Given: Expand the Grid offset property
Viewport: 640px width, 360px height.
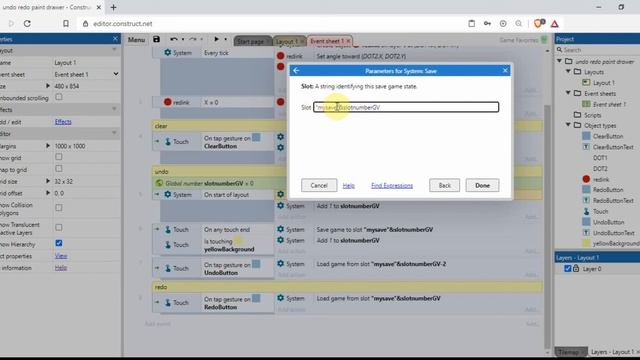Looking at the screenshot, I should point(48,193).
